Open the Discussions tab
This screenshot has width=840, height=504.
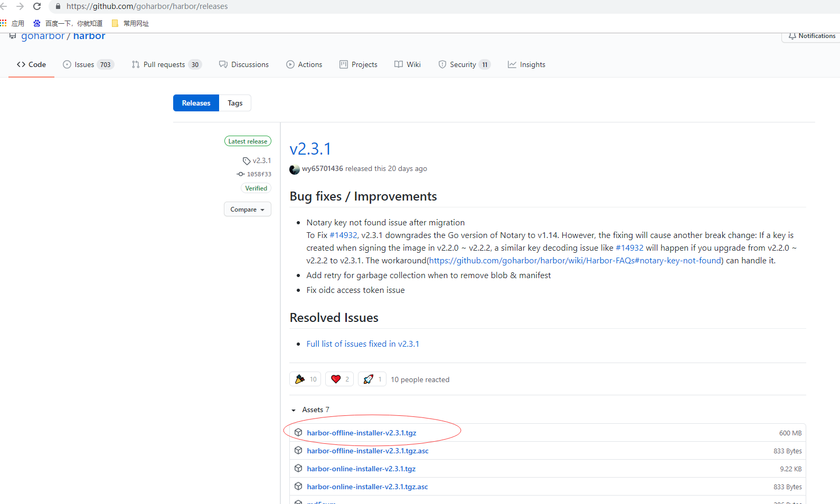[244, 64]
